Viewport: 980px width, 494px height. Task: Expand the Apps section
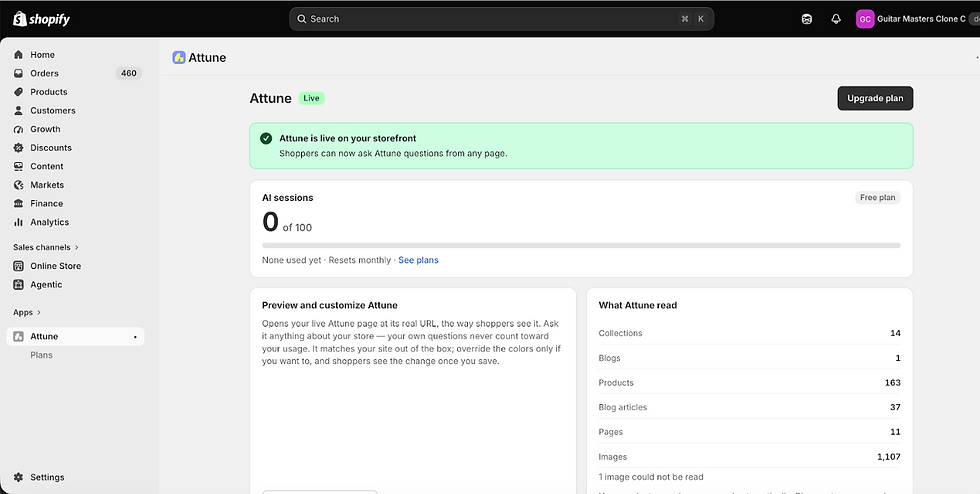[27, 312]
